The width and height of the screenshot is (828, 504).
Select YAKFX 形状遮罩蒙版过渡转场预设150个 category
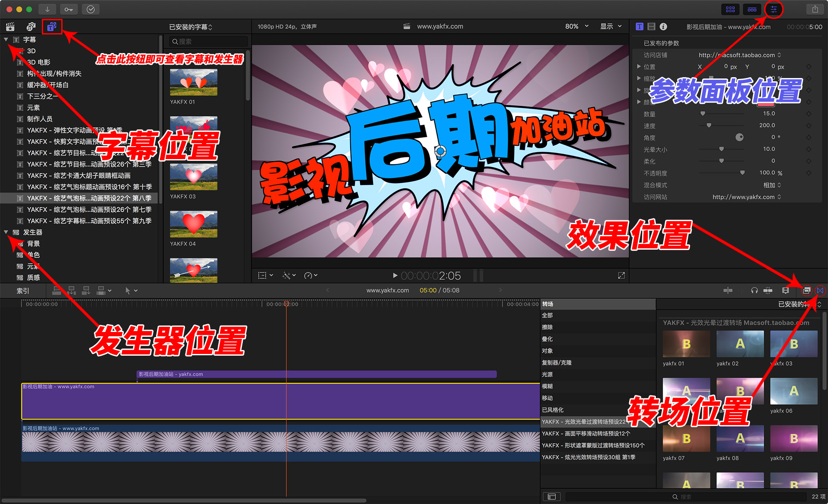[x=597, y=445]
